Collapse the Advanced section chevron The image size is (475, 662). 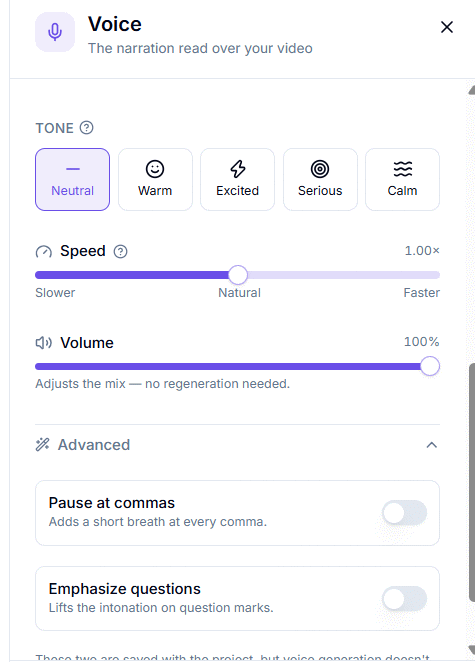point(432,445)
